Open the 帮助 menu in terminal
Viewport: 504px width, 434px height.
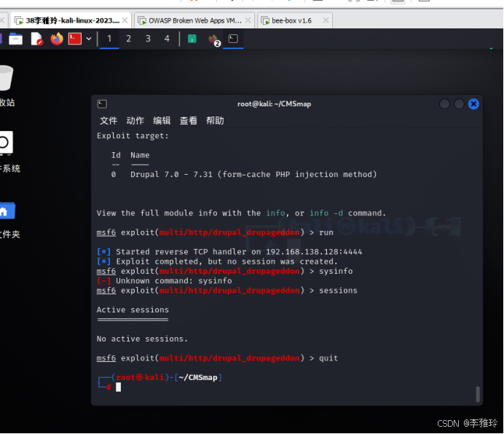pos(215,121)
